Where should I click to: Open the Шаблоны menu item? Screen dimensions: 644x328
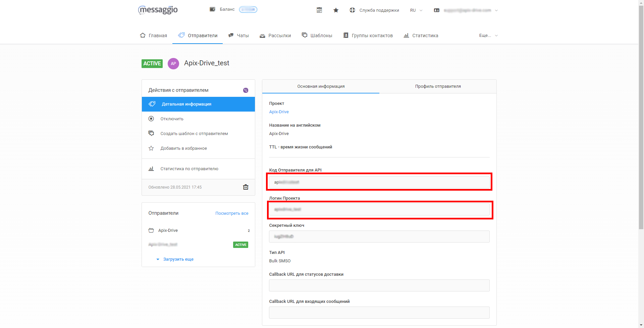317,36
